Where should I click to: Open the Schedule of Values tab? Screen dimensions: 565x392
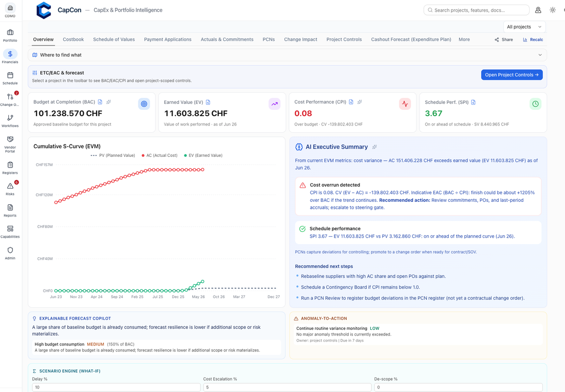114,40
